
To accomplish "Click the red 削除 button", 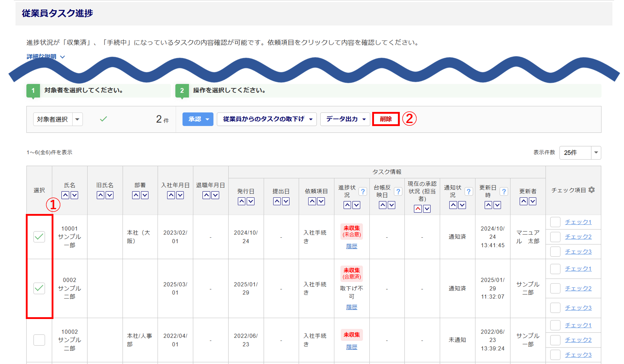I will [x=386, y=119].
